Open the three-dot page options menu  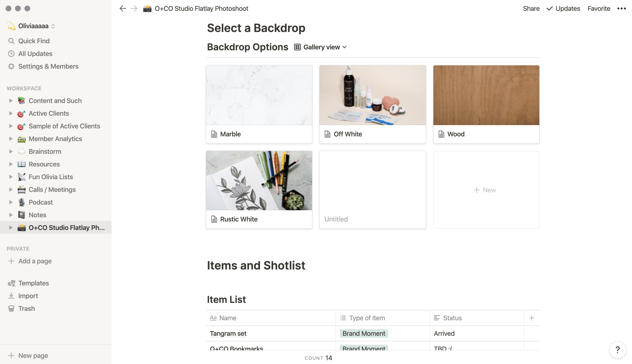tap(621, 9)
